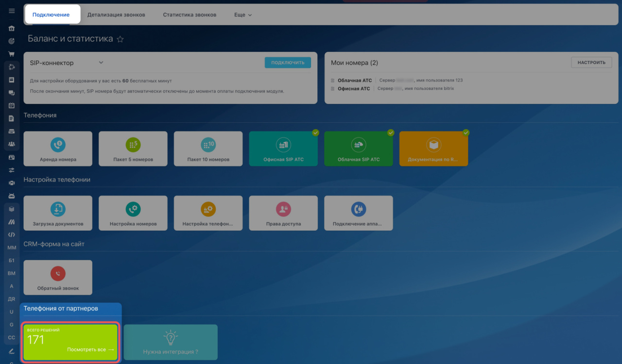Open the G item in sidebar
The width and height of the screenshot is (622, 364).
(12, 325)
